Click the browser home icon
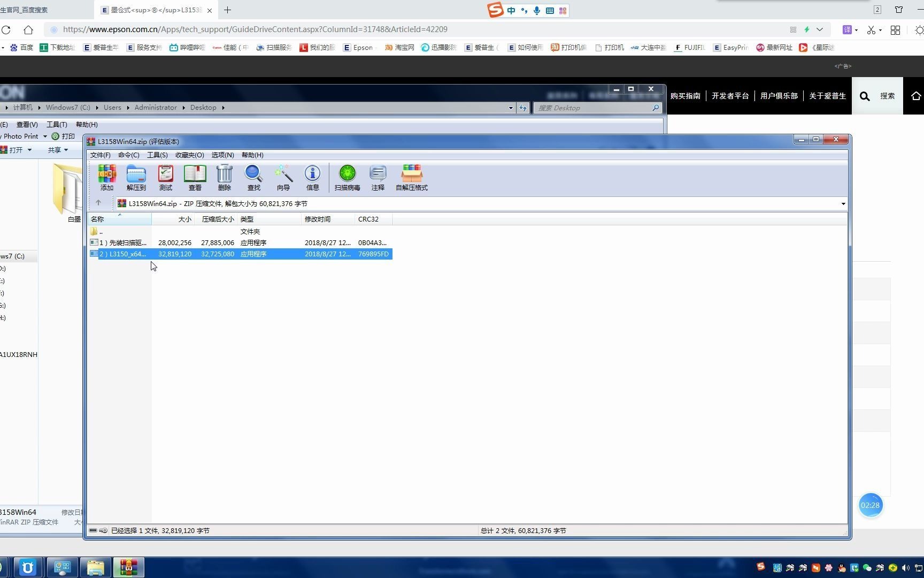924x578 pixels. 28,29
